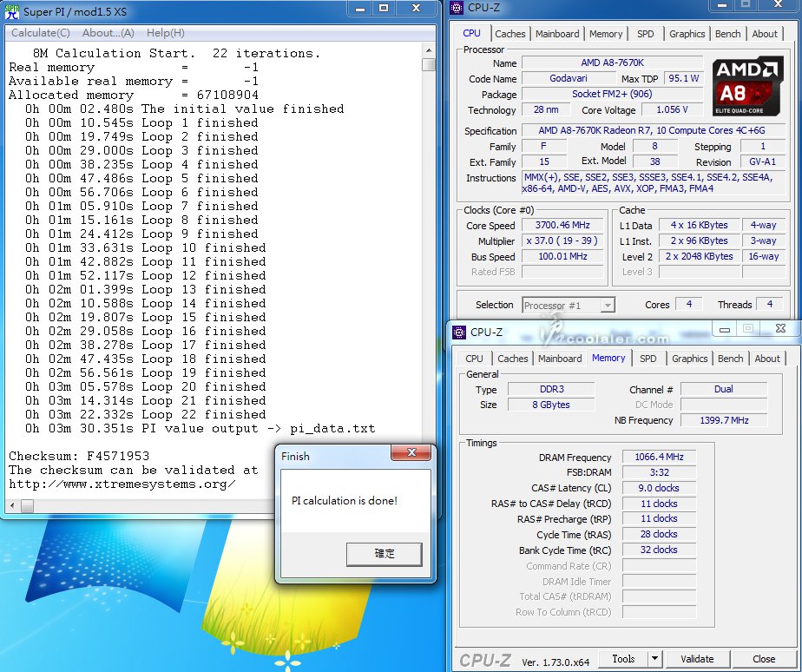Click the Multiplier value x 37.0
The width and height of the screenshot is (802, 672).
click(x=562, y=240)
